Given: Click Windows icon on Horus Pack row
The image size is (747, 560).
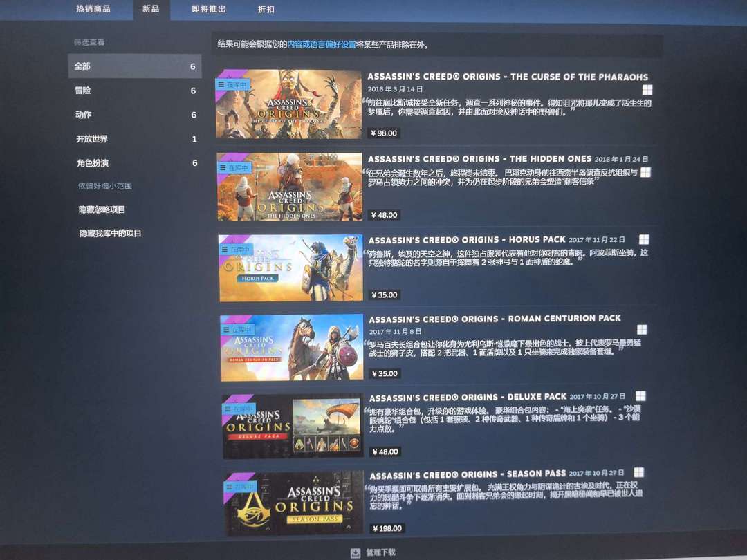Looking at the screenshot, I should click(x=644, y=239).
